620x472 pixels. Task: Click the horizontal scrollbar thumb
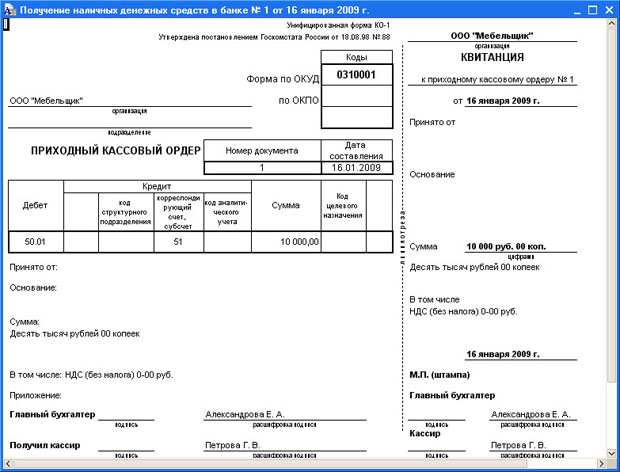pos(272,463)
